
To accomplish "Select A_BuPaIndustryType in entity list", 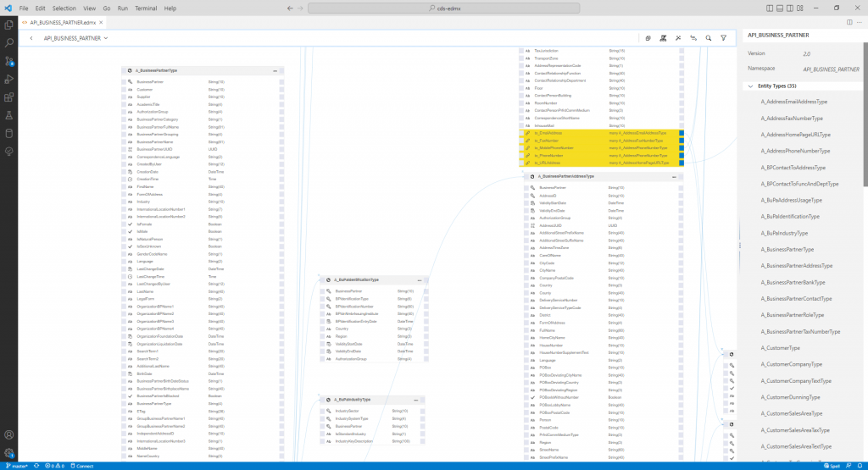I will 784,234.
